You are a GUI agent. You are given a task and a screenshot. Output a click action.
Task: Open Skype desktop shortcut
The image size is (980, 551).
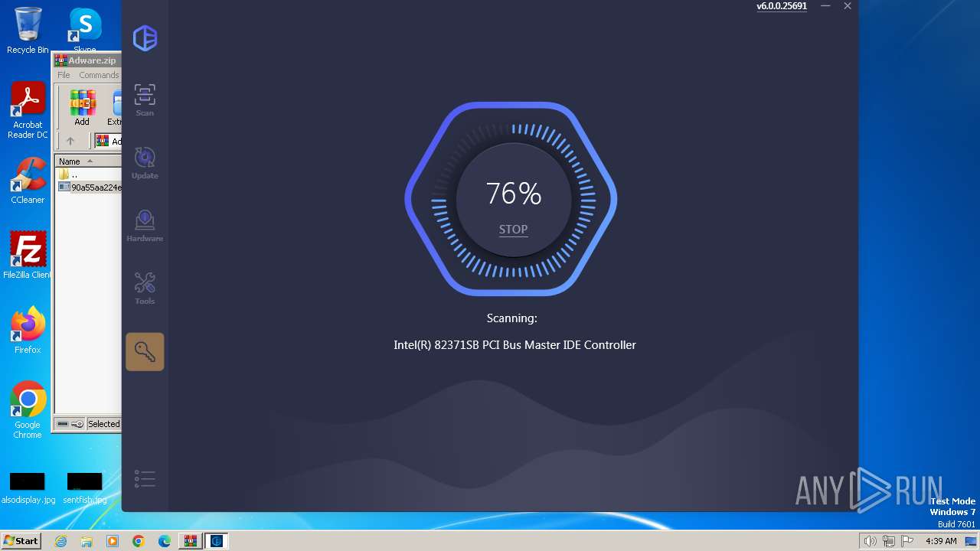[85, 31]
